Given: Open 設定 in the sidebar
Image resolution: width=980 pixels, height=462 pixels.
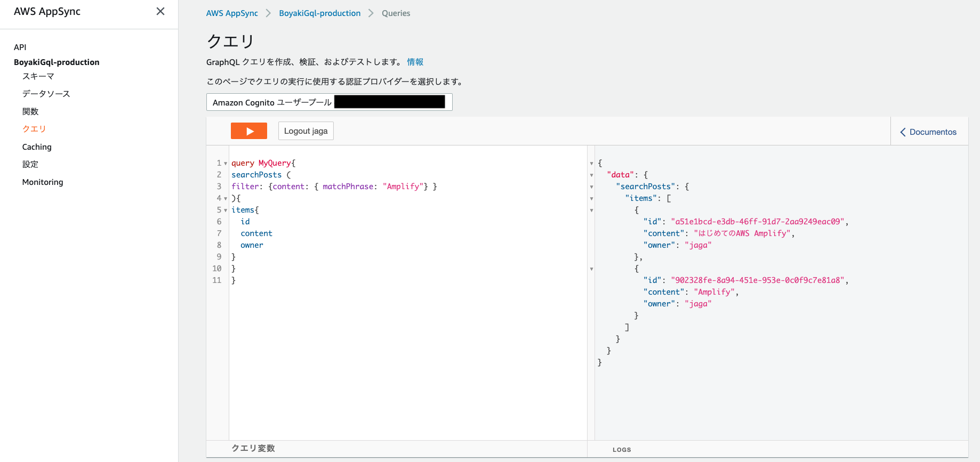Looking at the screenshot, I should [x=30, y=164].
